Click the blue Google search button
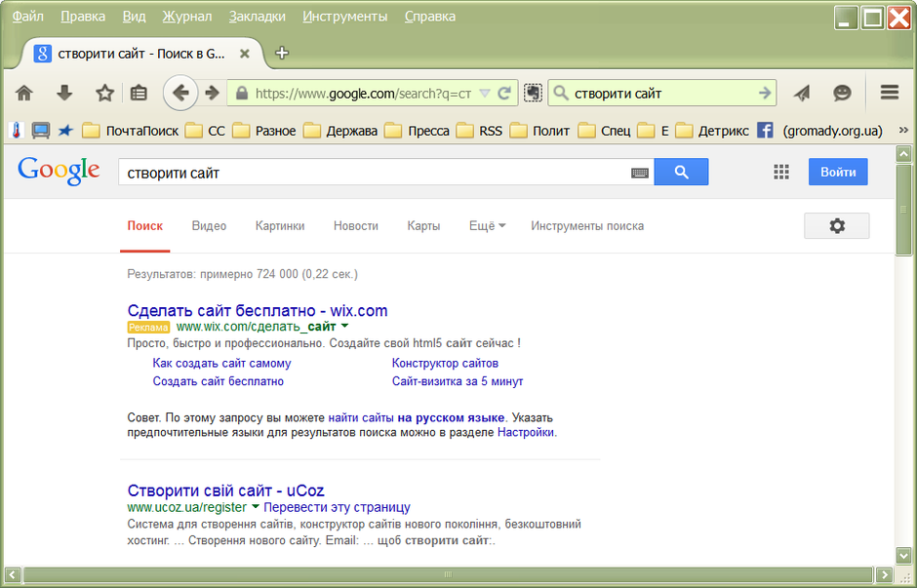 pyautogui.click(x=681, y=172)
